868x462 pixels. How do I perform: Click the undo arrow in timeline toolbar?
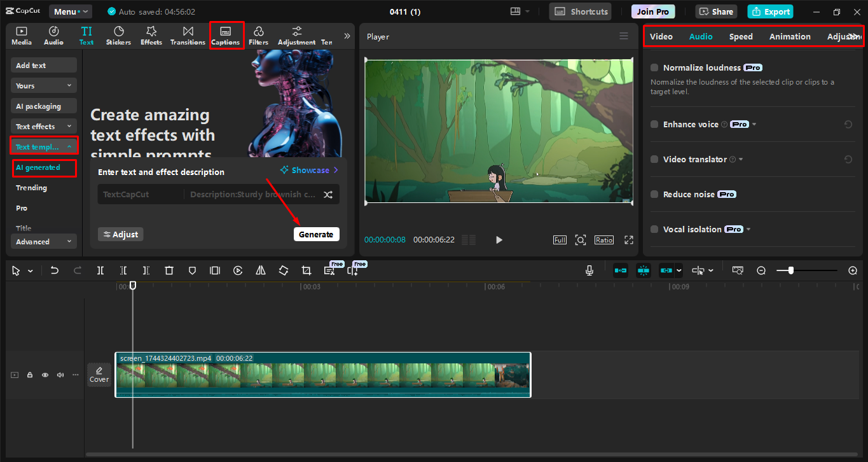55,270
